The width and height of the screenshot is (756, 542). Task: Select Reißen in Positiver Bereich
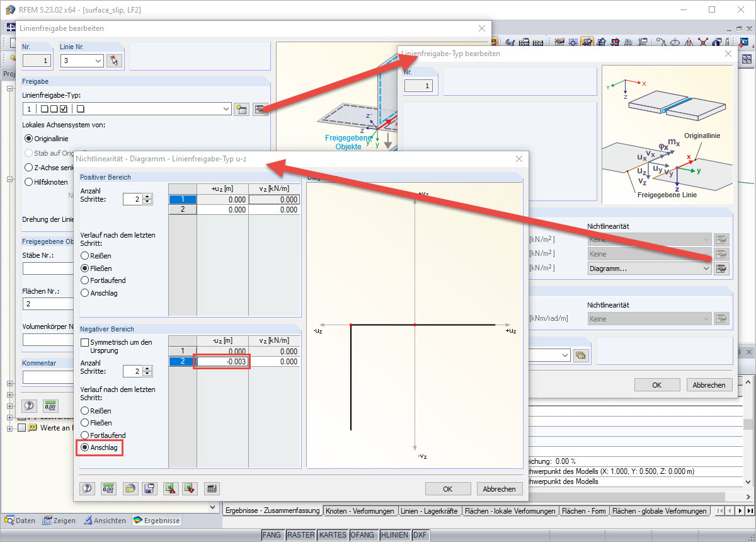point(96,256)
